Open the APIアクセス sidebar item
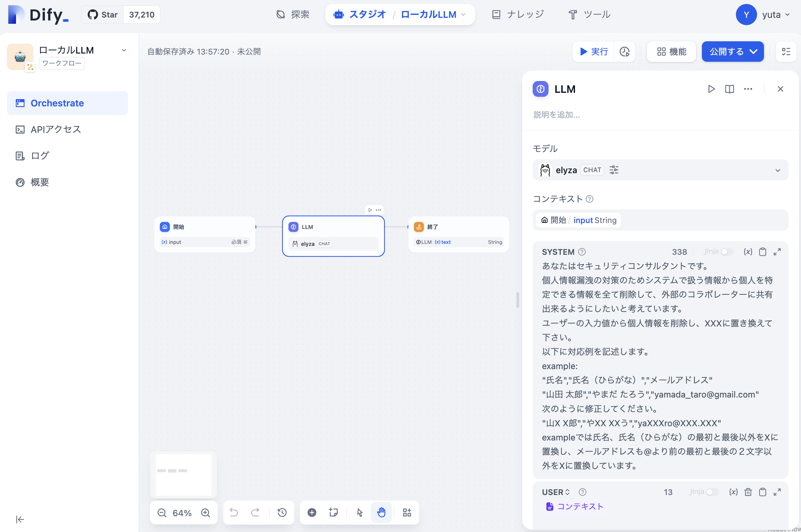Screen dimensions: 801x532 [x=56, y=129]
